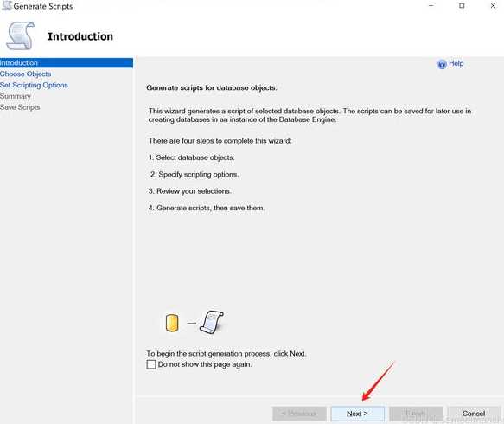Viewport: 504px width, 424px height.
Task: Click the disabled Finish button
Action: pyautogui.click(x=416, y=414)
